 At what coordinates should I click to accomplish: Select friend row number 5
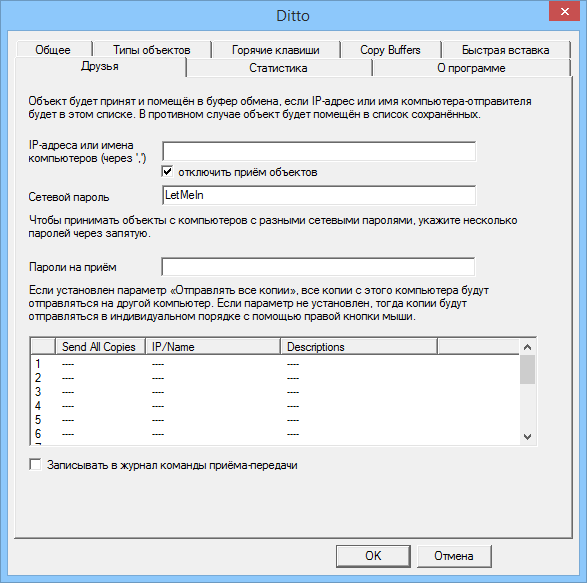275,420
